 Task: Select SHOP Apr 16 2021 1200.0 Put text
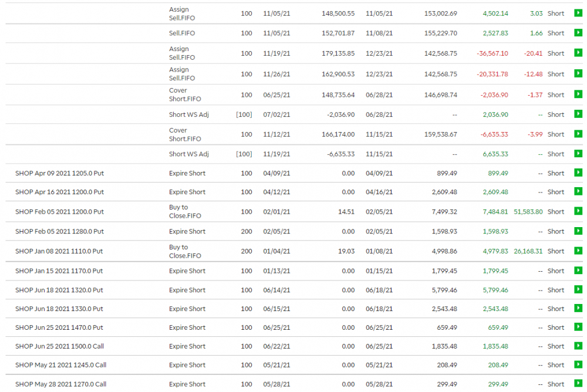[x=59, y=192]
